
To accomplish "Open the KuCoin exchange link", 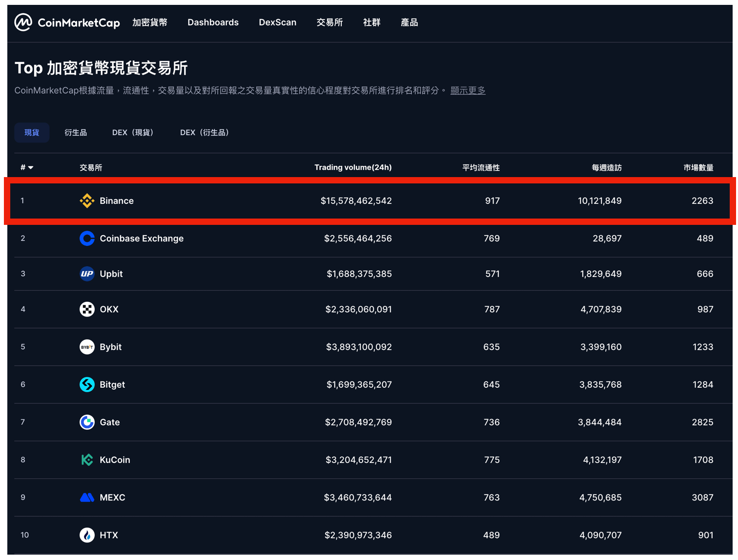I will pyautogui.click(x=115, y=460).
